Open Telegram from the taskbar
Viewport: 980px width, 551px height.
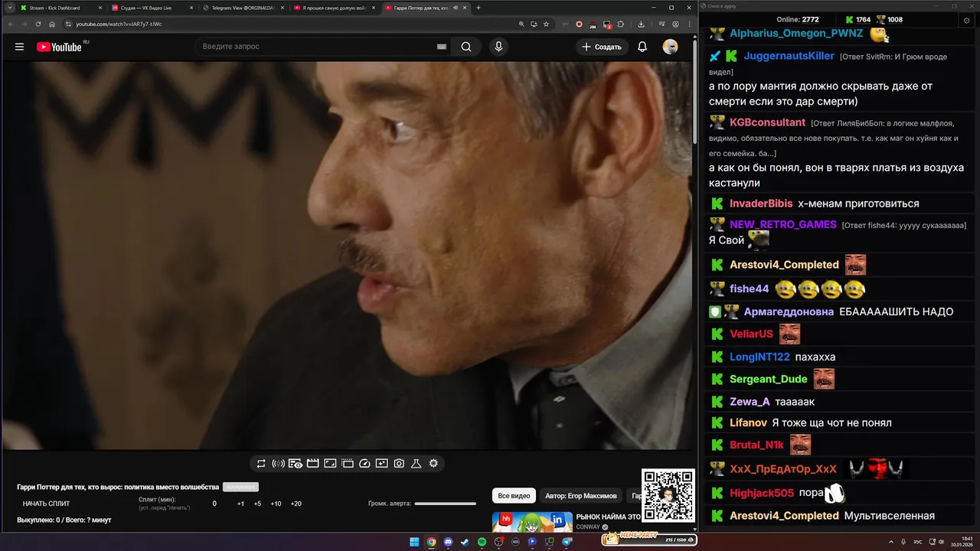pyautogui.click(x=567, y=542)
